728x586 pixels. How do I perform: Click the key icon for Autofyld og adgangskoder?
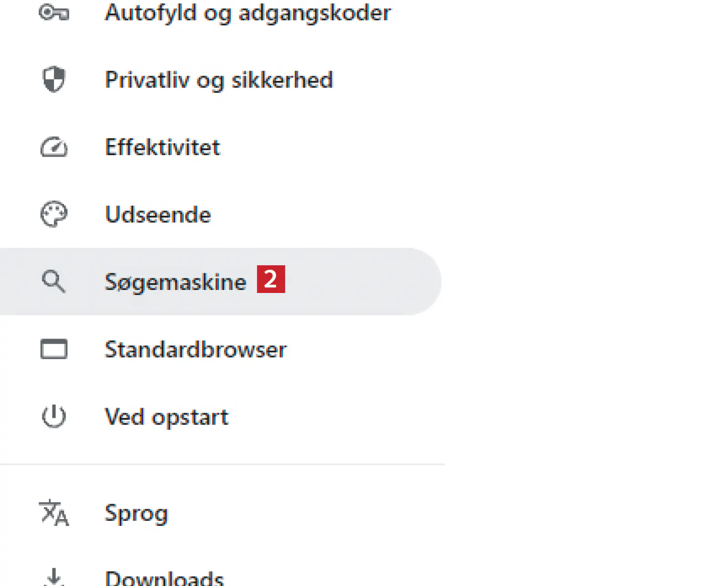54,13
